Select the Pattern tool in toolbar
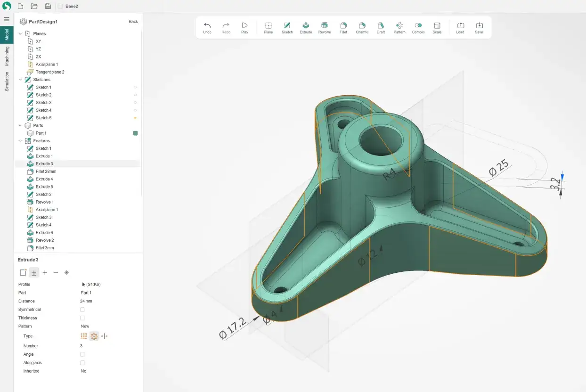 [399, 28]
